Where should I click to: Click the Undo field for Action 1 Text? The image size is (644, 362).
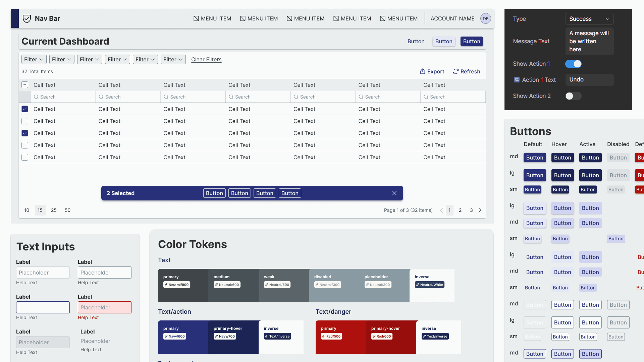[x=589, y=80]
